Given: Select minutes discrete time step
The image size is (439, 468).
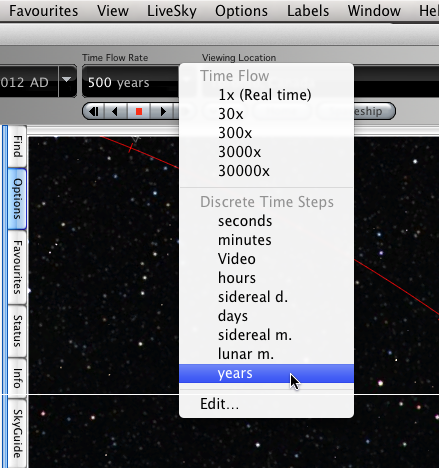Looking at the screenshot, I should (x=266, y=240).
